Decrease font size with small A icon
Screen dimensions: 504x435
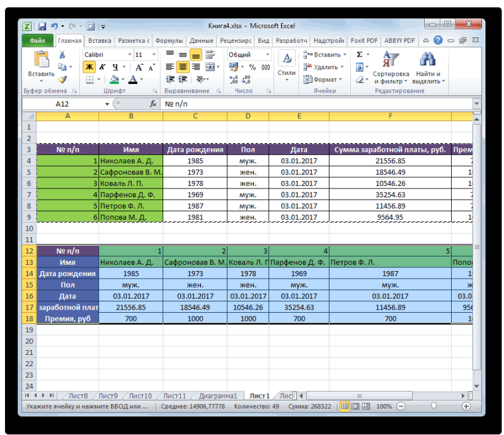coord(151,67)
